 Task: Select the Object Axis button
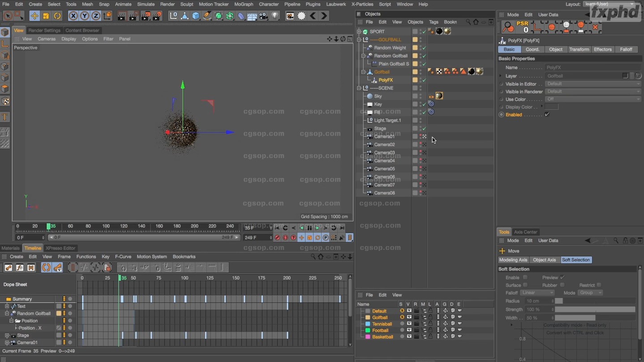click(544, 260)
